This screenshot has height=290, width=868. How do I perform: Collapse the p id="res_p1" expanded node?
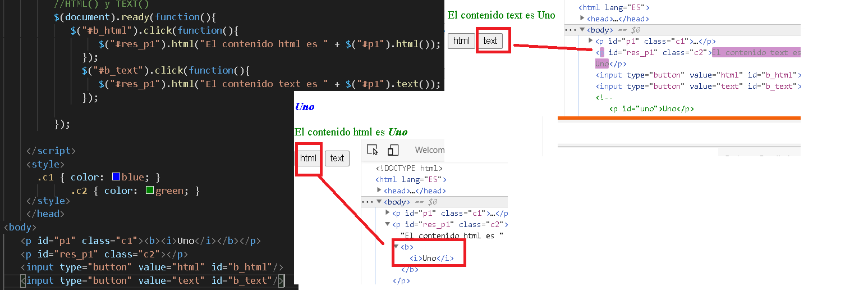[388, 224]
